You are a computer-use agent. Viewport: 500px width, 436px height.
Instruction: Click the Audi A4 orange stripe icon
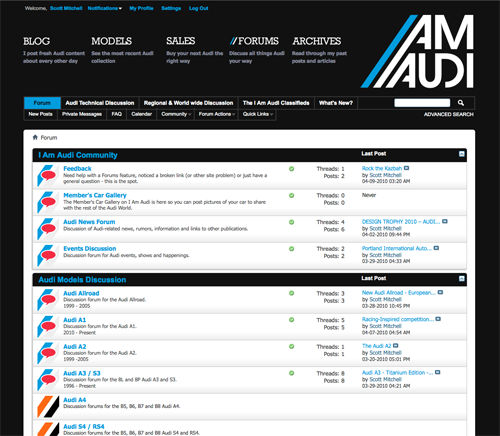[x=48, y=407]
